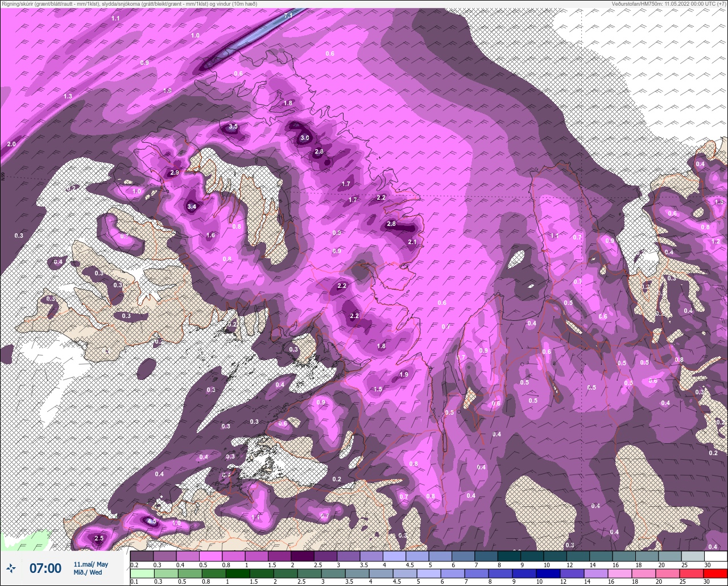Select lower legend red swatch at 30
728x586 pixels.
coord(715,573)
